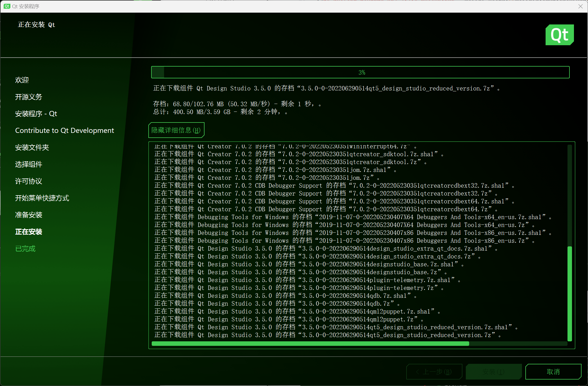Viewport: 588px width, 386px height.
Task: Click log line for qml2puppet.7z.sha1
Action: (x=297, y=311)
